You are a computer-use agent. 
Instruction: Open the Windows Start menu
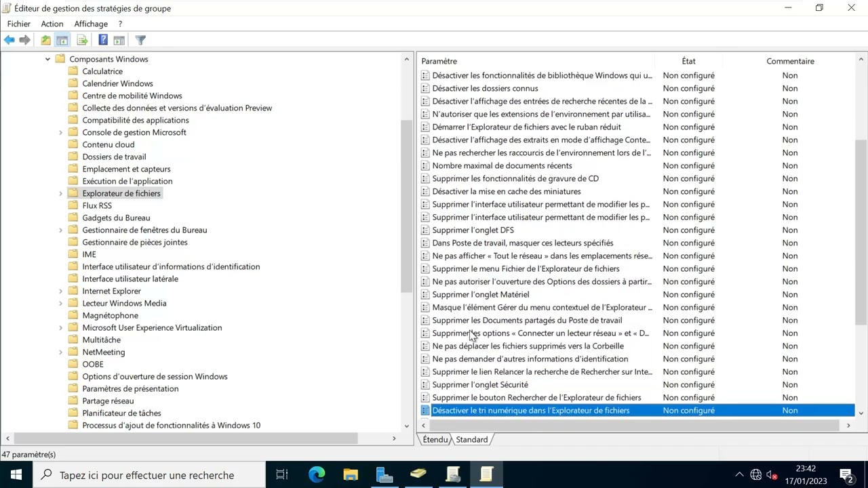coord(16,474)
